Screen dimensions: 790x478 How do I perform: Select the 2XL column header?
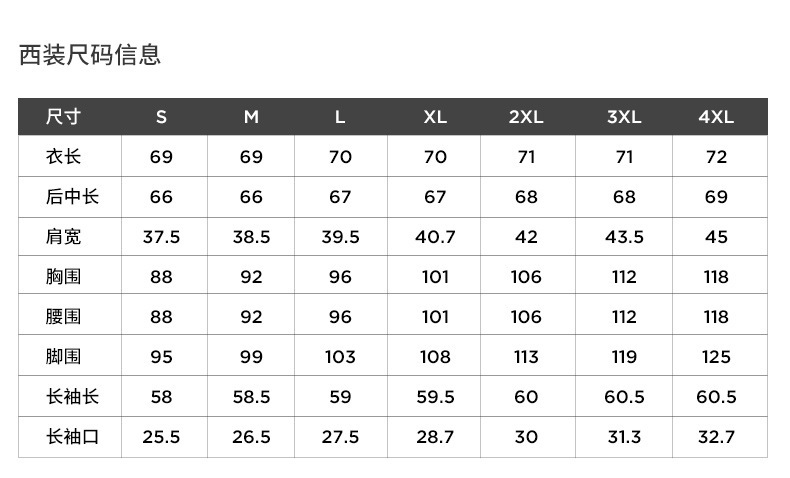click(526, 117)
